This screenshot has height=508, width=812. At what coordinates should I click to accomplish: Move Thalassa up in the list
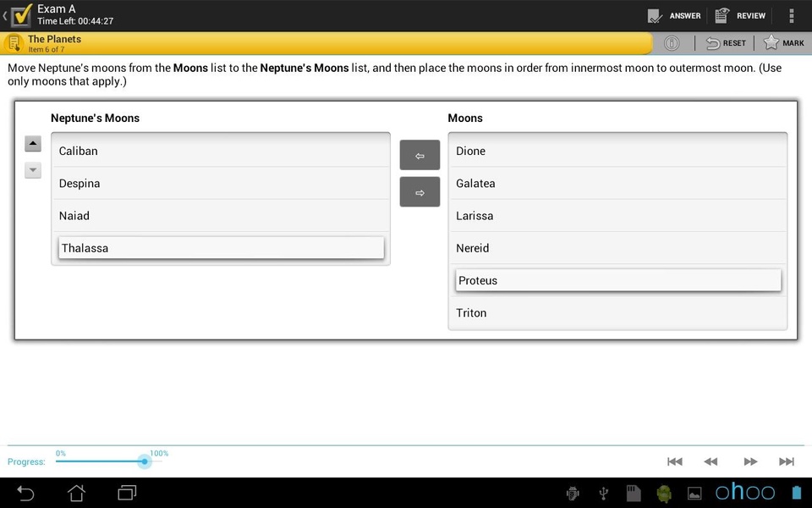33,143
